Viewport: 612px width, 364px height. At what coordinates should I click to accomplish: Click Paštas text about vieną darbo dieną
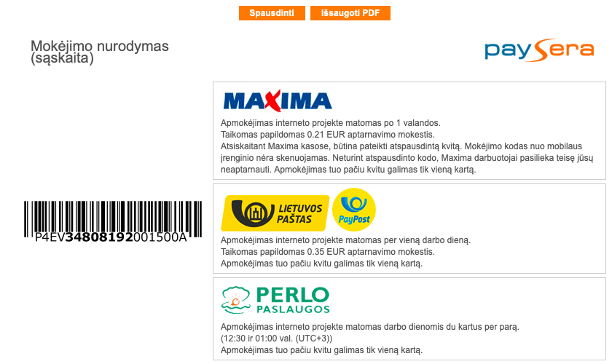click(346, 240)
